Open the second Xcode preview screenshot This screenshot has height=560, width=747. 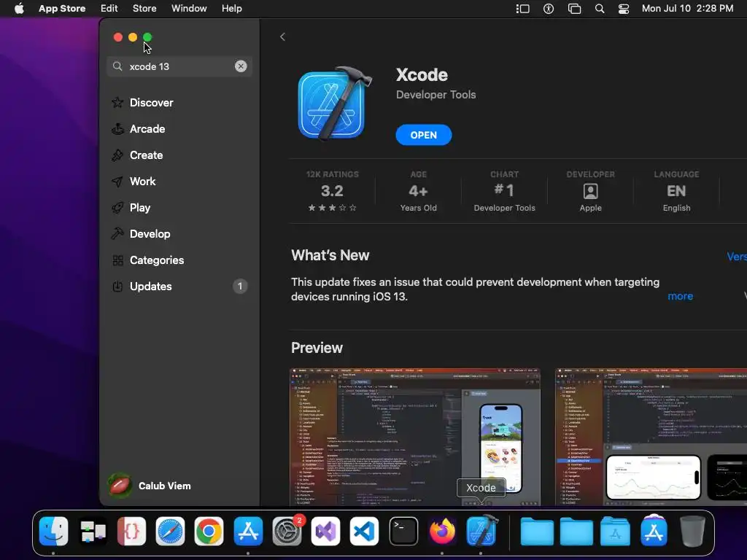651,437
